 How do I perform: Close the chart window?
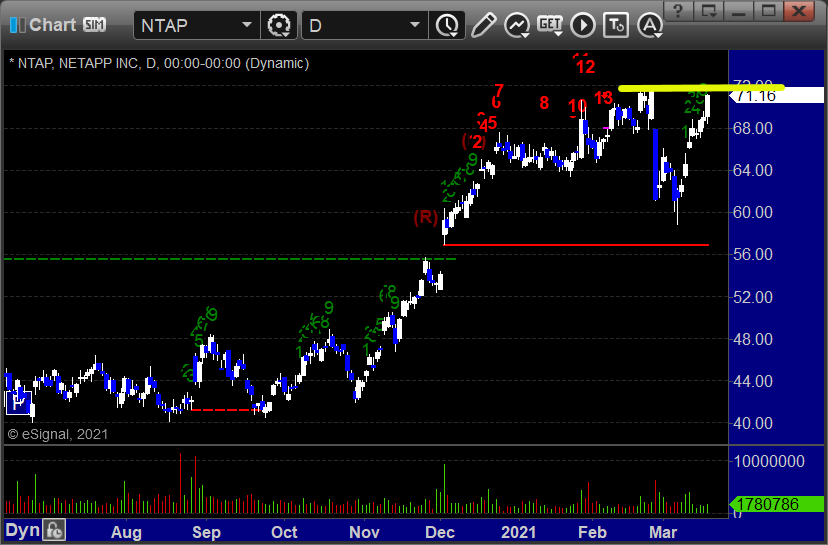(799, 10)
